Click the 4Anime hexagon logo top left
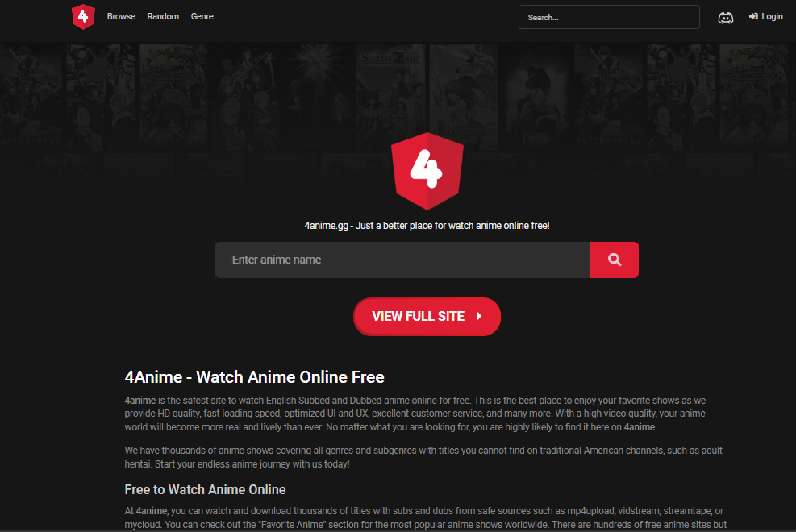 [x=83, y=16]
